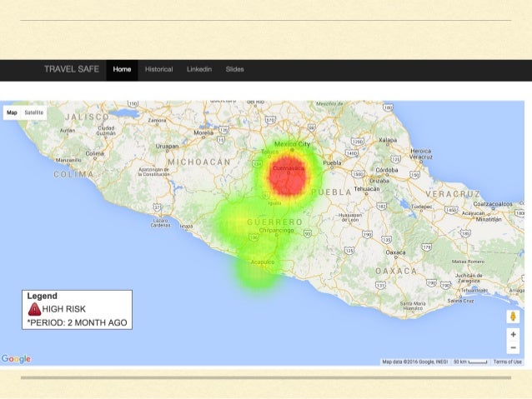Image resolution: width=532 pixels, height=399 pixels.
Task: Click the 50 km scale bar
Action: click(x=470, y=362)
